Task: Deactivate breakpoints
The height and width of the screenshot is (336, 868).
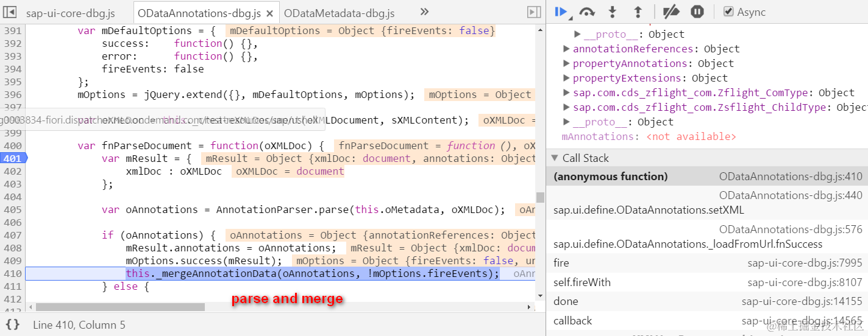Action: (671, 12)
